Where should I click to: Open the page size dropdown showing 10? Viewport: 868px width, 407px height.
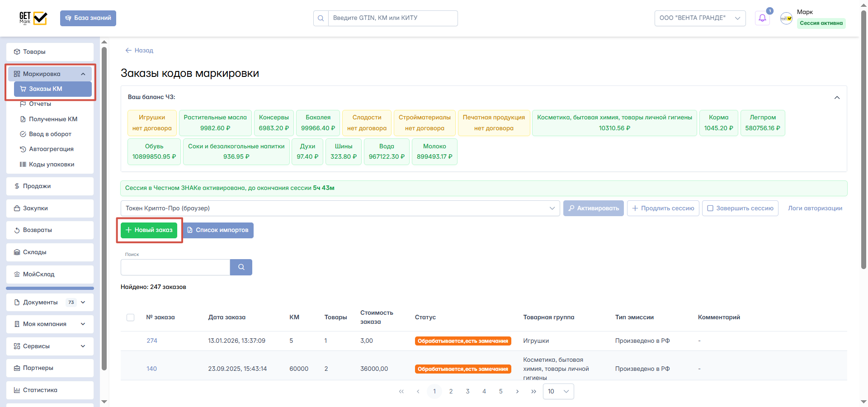558,392
